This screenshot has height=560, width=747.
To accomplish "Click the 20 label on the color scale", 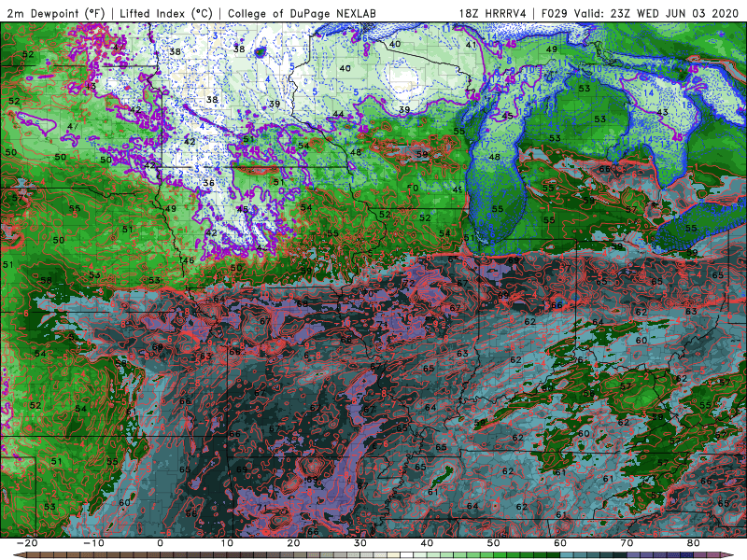I will (x=293, y=543).
